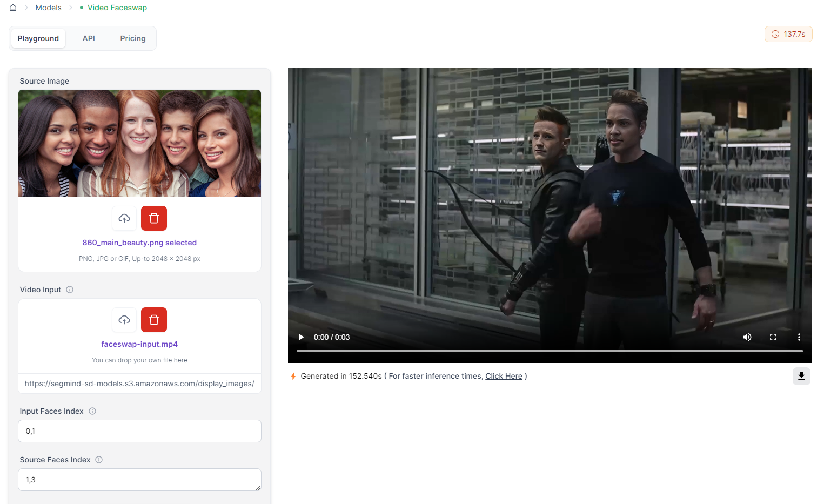Upload a new source image
Viewport: 824px width, 504px height.
click(125, 218)
